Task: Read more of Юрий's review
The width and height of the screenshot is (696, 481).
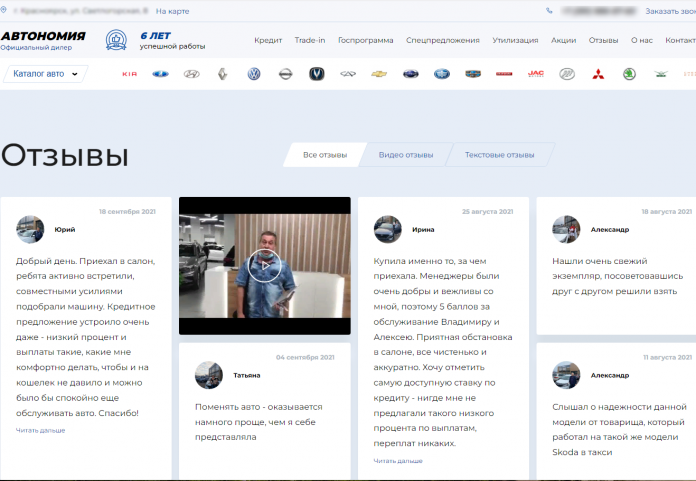Action: (40, 430)
